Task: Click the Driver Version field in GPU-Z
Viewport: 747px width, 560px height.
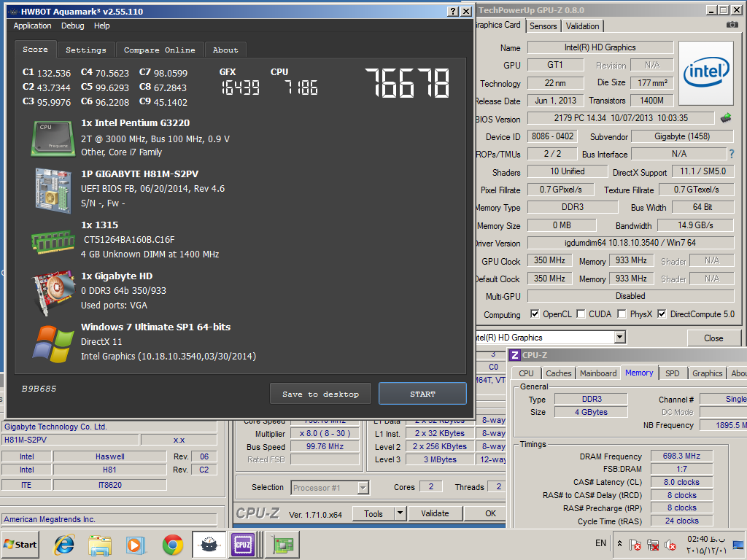Action: tap(630, 242)
